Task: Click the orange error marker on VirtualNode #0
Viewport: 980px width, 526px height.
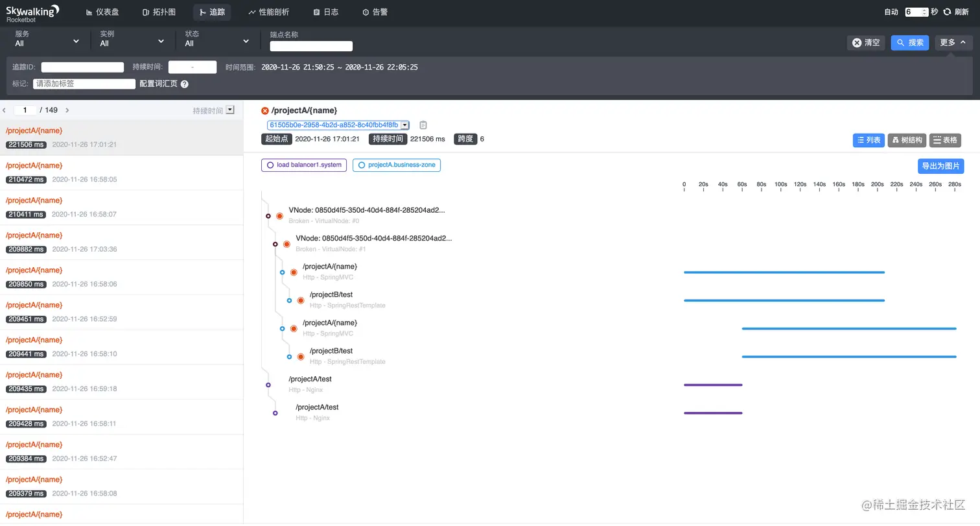Action: [x=279, y=216]
